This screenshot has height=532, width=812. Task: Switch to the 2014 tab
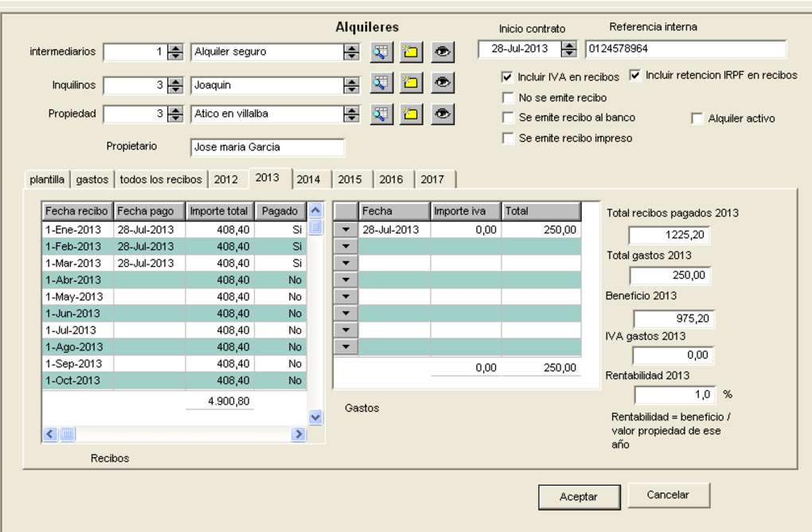pyautogui.click(x=309, y=179)
